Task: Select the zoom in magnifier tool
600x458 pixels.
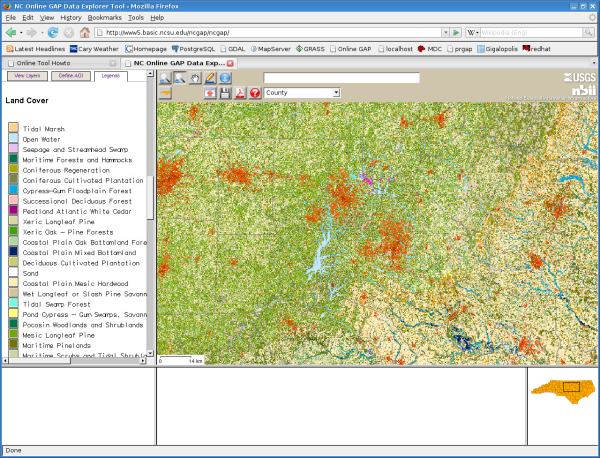Action: (165, 78)
